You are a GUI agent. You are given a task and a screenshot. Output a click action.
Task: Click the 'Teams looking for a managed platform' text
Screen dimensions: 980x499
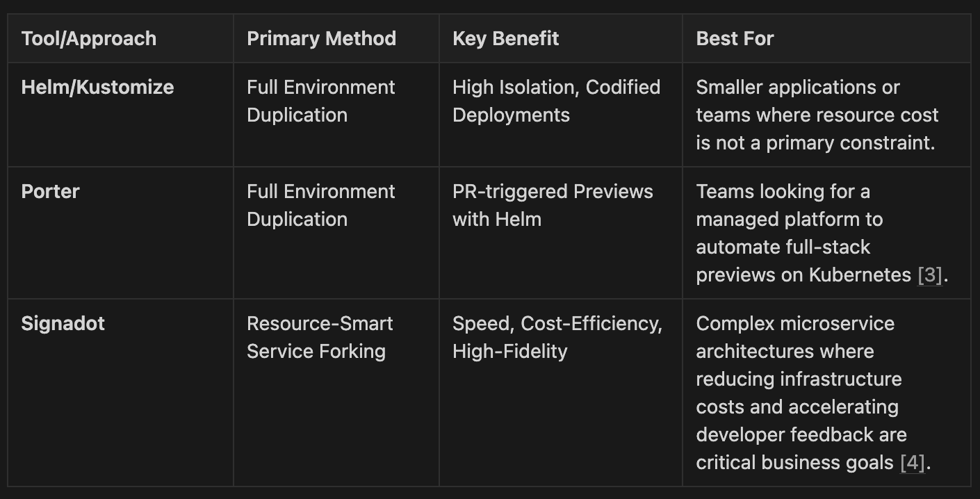coord(789,206)
